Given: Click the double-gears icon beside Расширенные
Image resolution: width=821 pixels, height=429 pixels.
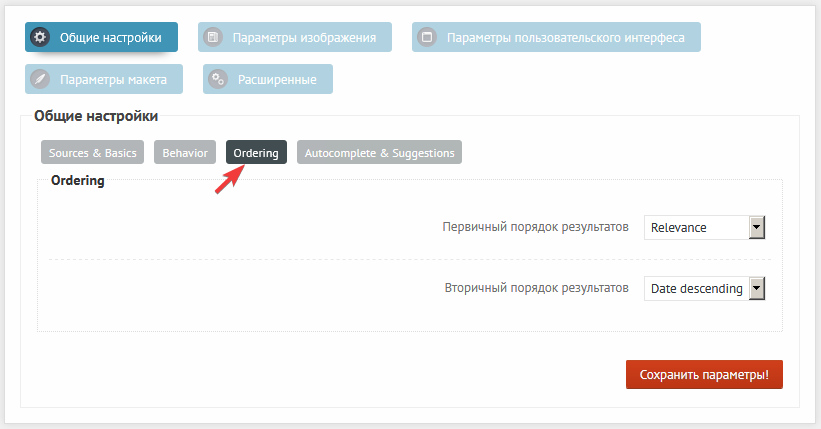Looking at the screenshot, I should point(219,79).
